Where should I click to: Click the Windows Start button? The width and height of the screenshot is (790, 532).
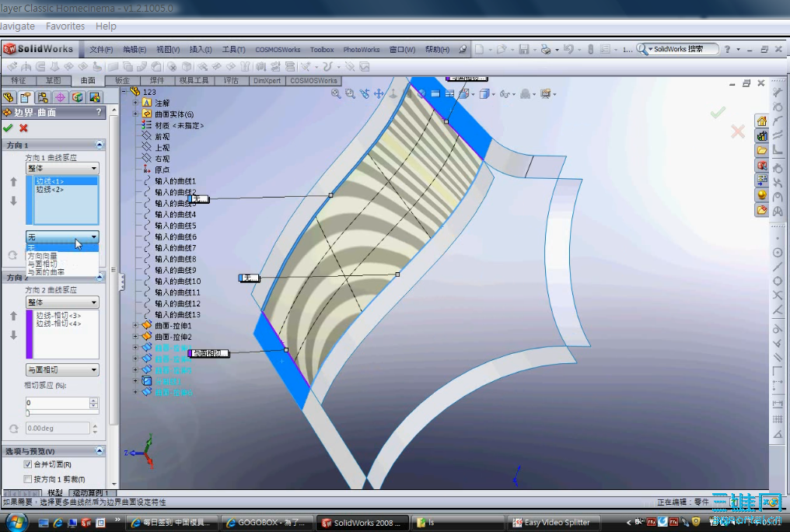click(x=16, y=523)
